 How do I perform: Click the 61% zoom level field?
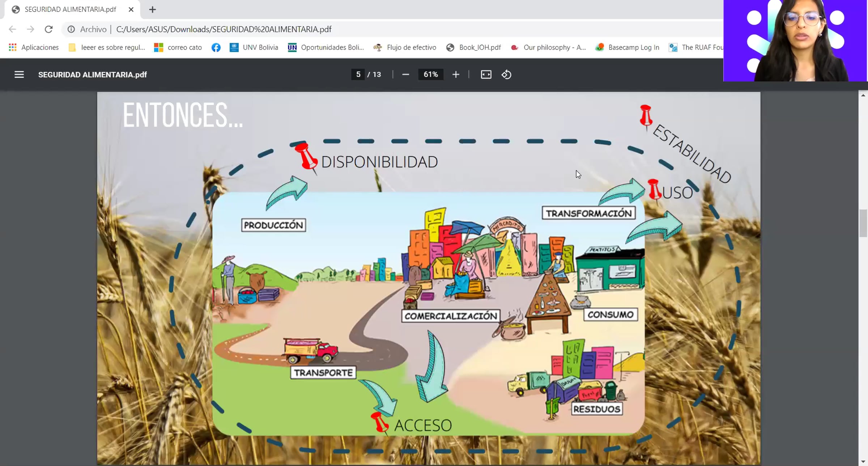[x=430, y=75]
